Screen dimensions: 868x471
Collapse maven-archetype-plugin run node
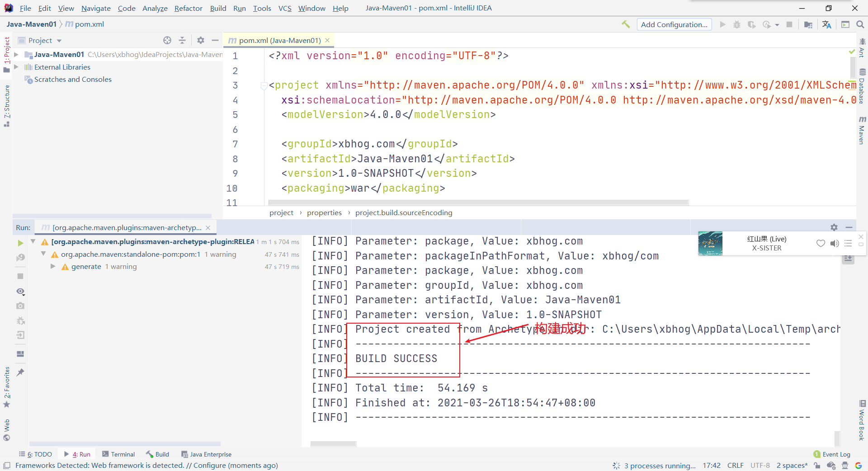[x=33, y=241]
